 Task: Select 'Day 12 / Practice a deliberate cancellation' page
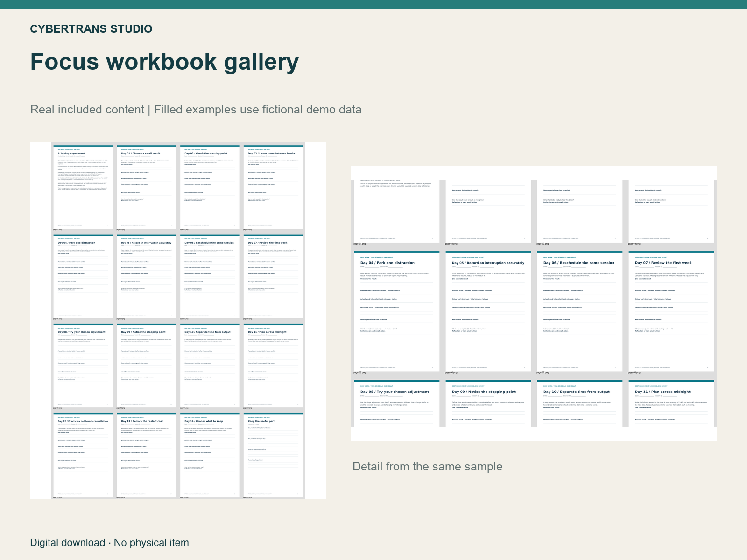click(83, 455)
